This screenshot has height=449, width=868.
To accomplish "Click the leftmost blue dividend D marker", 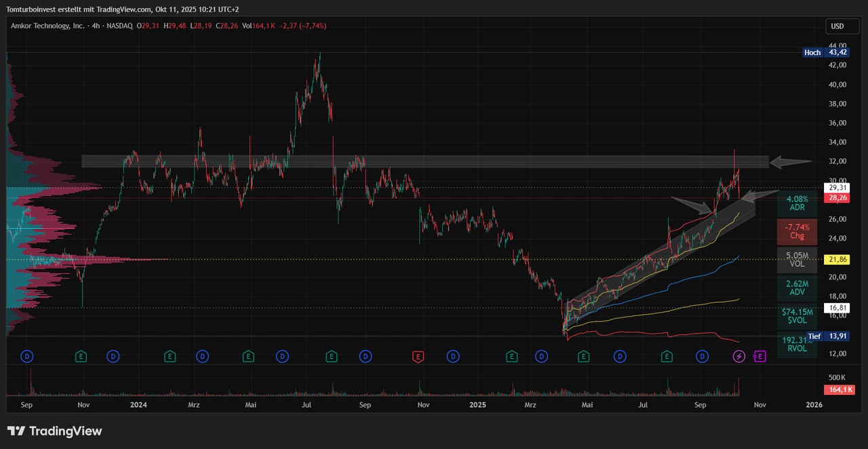I will pyautogui.click(x=27, y=356).
